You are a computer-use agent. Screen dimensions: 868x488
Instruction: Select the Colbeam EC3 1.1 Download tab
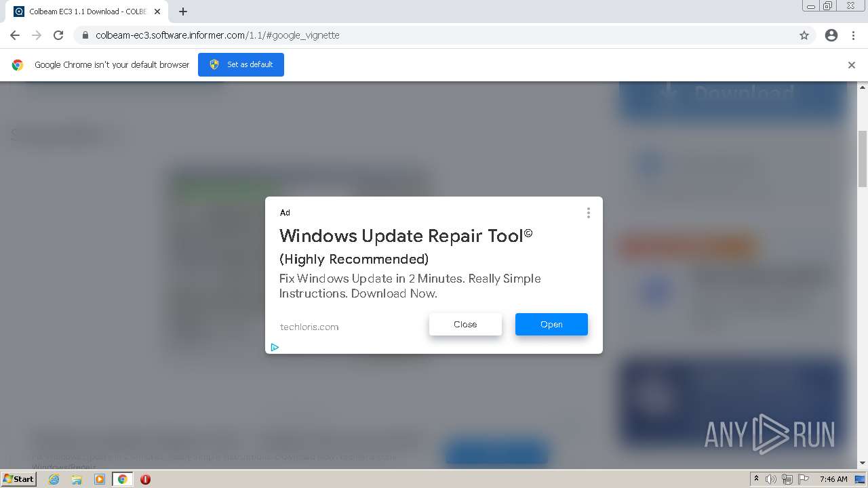(x=87, y=12)
